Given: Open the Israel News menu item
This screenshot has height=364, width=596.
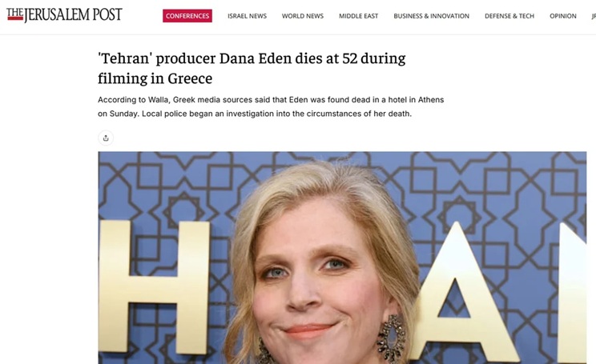Looking at the screenshot, I should click(247, 16).
